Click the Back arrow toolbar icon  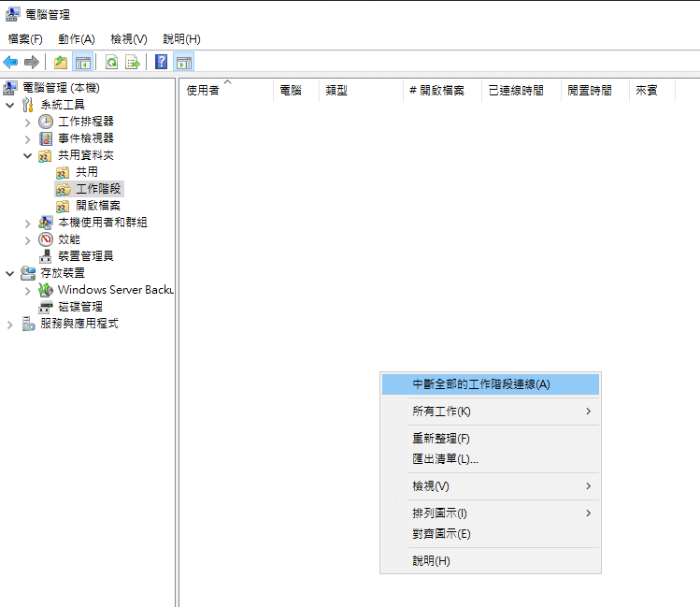[10, 62]
